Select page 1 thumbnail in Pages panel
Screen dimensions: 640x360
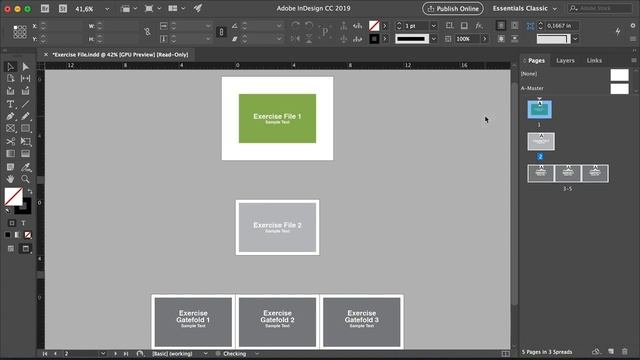coord(539,109)
